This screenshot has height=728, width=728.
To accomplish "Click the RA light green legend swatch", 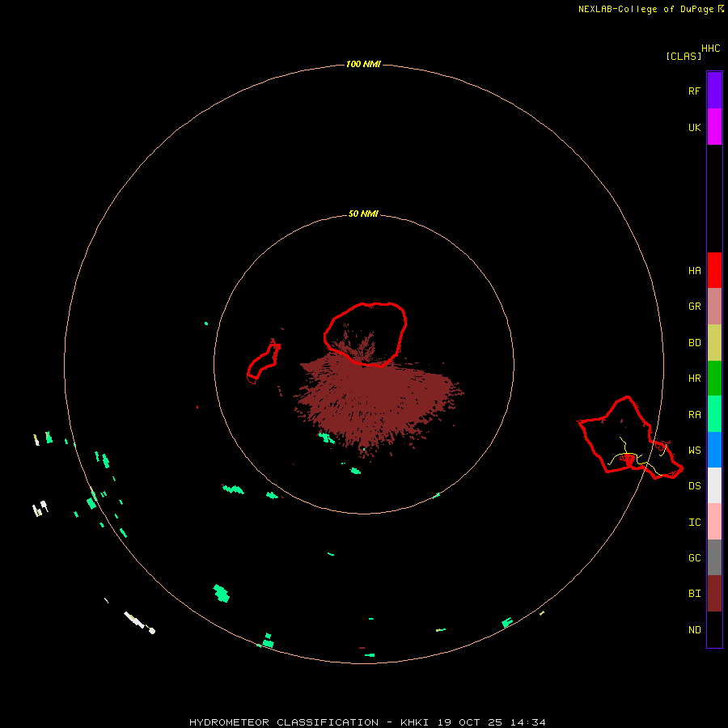I will pyautogui.click(x=714, y=414).
